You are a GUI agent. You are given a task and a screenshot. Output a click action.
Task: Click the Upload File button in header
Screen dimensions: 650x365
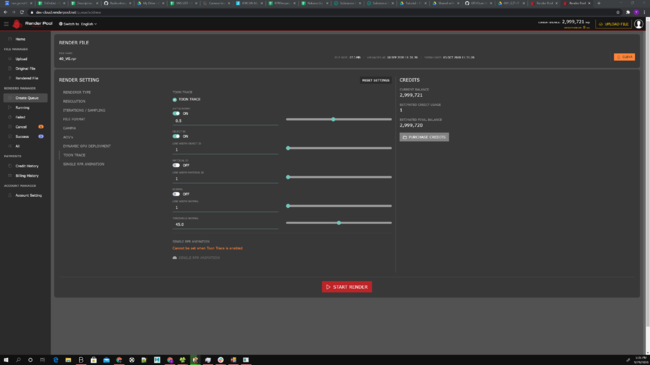point(613,24)
